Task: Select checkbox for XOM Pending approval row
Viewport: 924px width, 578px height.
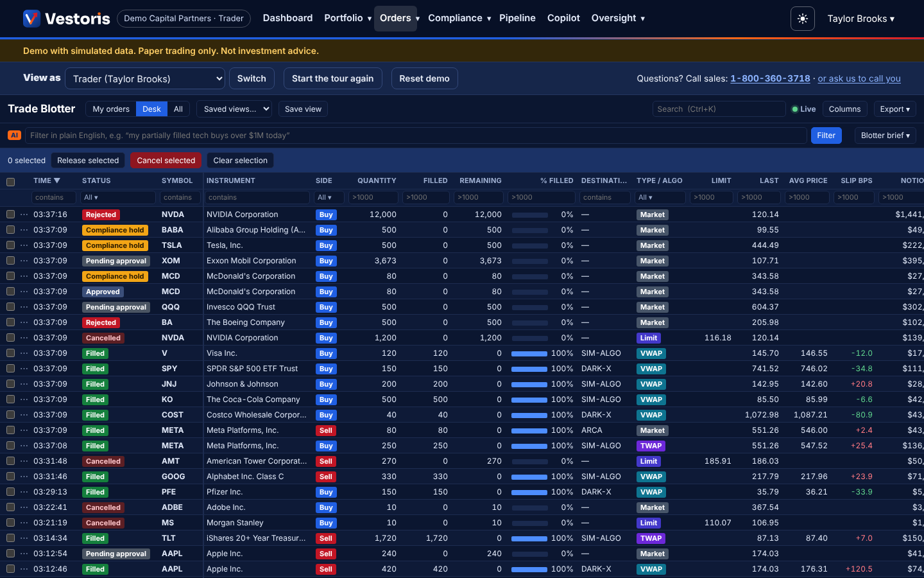Action: pyautogui.click(x=10, y=261)
